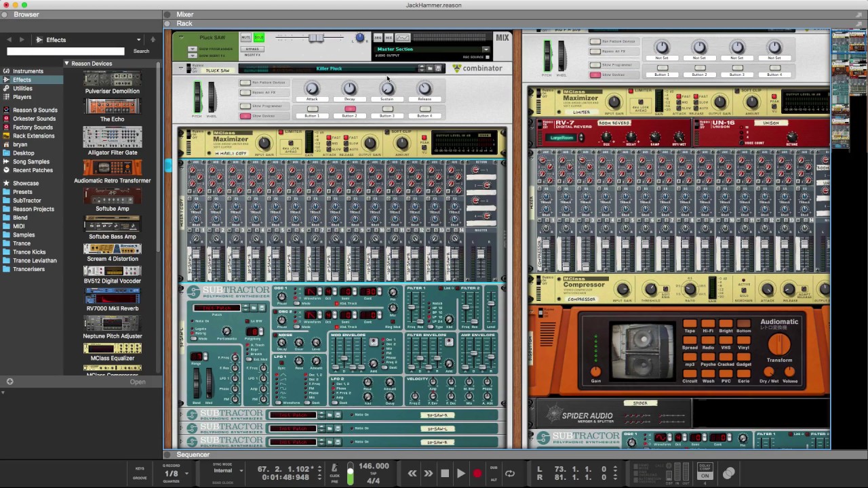Screen dimensions: 868x488
Task: Fold the Pluck SAW Combinator device
Action: pyautogui.click(x=181, y=68)
